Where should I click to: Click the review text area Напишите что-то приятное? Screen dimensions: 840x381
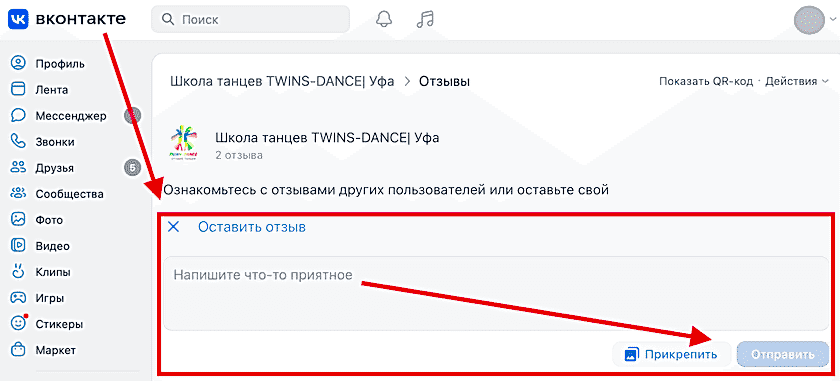[x=496, y=293]
